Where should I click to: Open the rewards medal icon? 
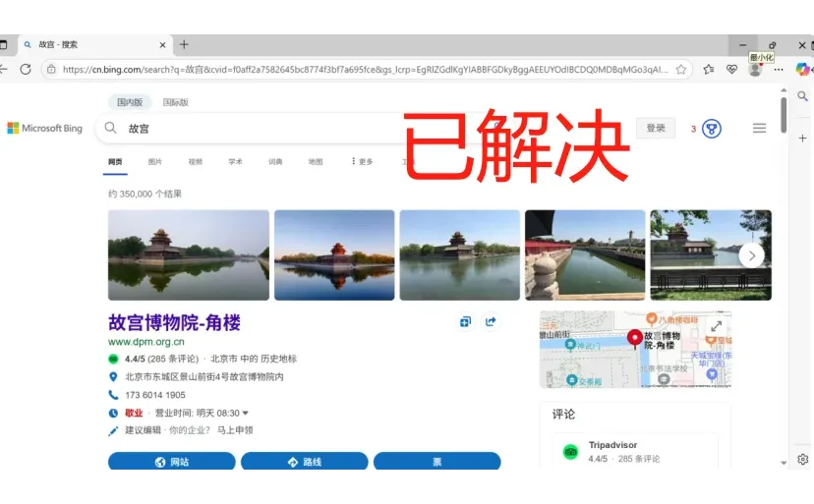(x=712, y=128)
